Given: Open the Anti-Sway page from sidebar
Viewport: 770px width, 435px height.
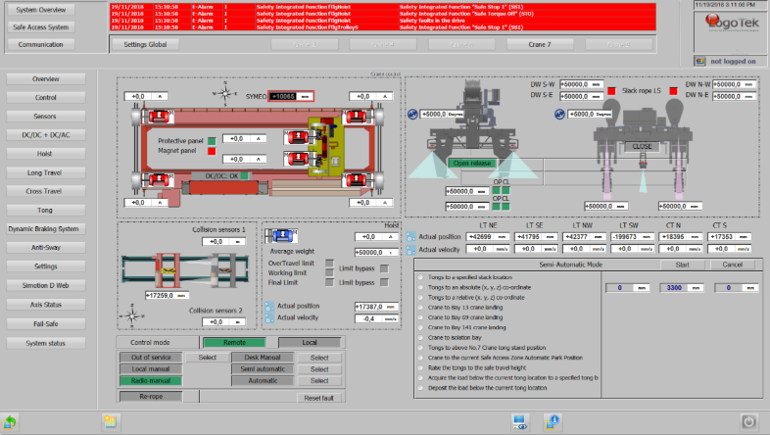Looking at the screenshot, I should (45, 247).
